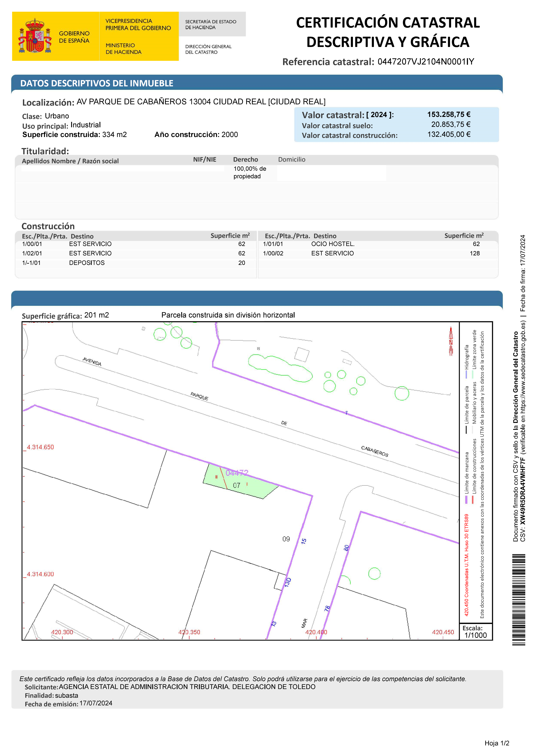Click the DEPOSITOS construction row

point(87,263)
